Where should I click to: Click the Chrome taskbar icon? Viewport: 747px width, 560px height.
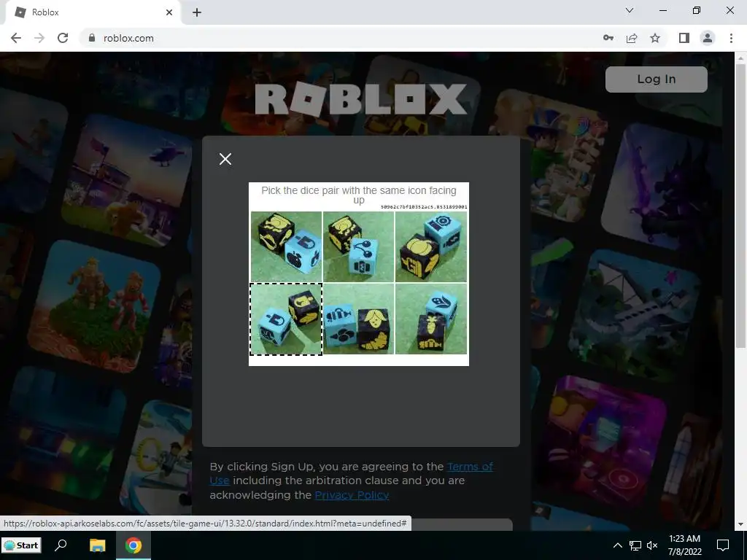pyautogui.click(x=133, y=545)
